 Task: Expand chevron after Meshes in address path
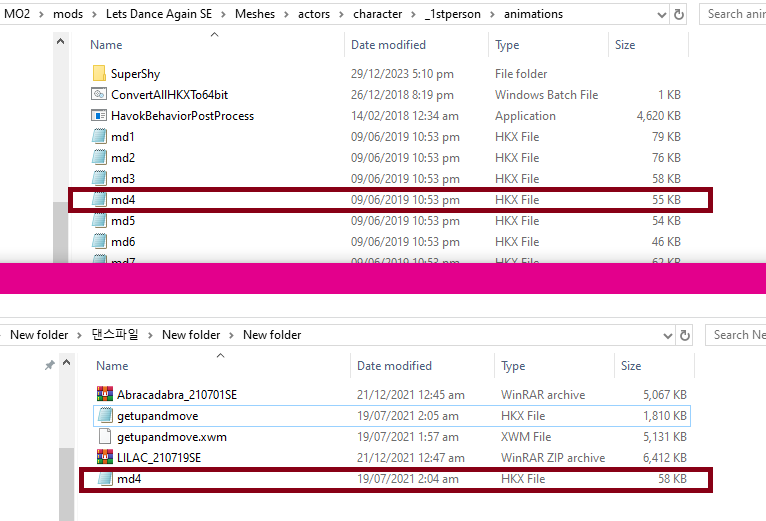(x=286, y=15)
